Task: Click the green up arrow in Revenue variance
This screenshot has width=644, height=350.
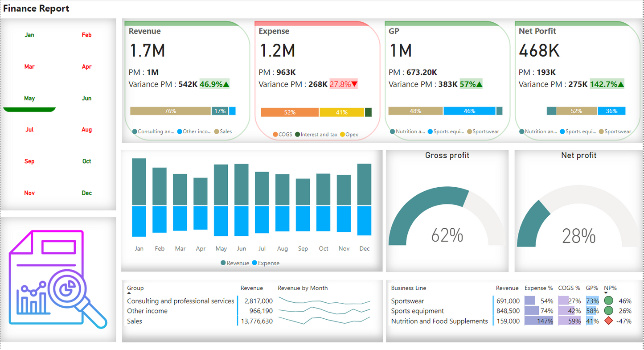Action: pyautogui.click(x=226, y=84)
